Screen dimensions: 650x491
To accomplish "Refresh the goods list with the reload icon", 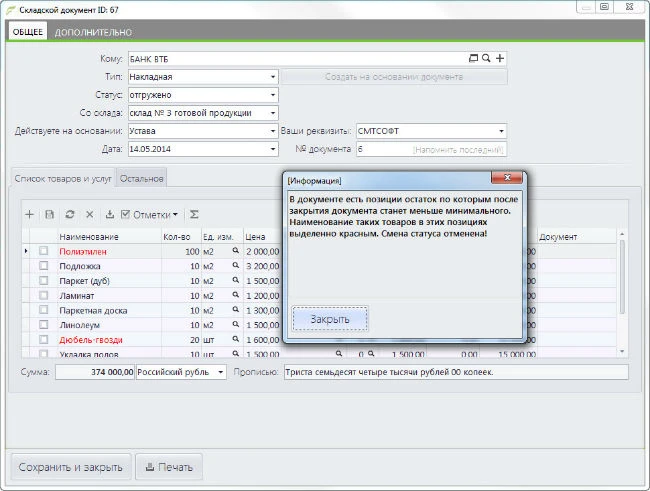I will [69, 214].
